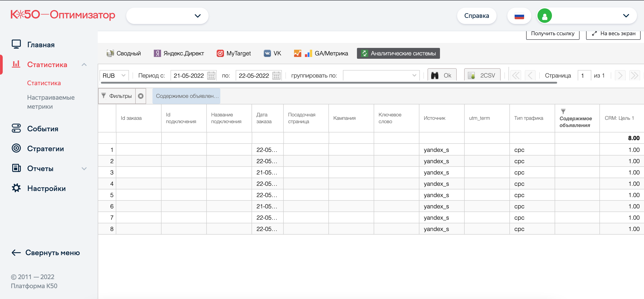Click the Содержимое объявлен… filter chip
This screenshot has width=644, height=299.
tap(186, 96)
